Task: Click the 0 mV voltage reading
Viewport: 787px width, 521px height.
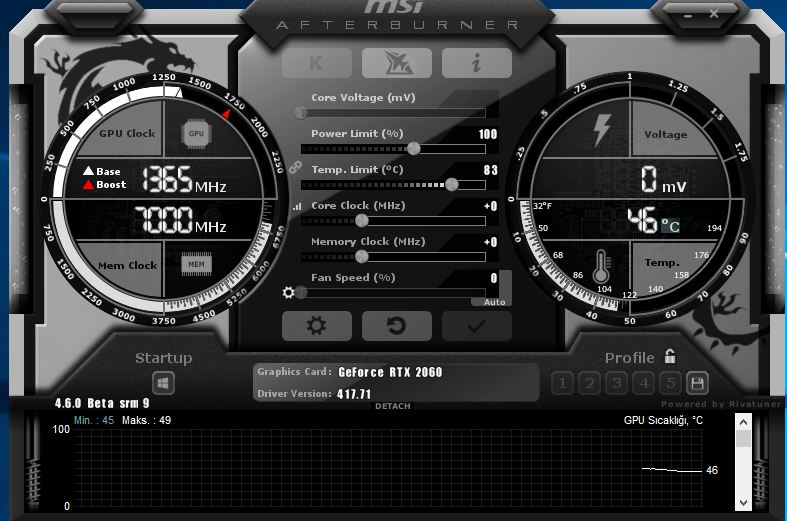Action: pyautogui.click(x=663, y=180)
